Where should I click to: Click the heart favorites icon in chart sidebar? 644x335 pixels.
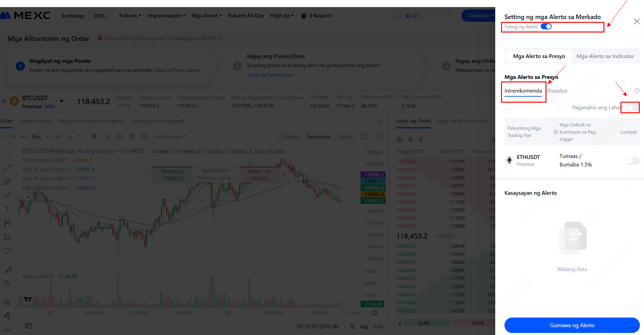point(7,250)
